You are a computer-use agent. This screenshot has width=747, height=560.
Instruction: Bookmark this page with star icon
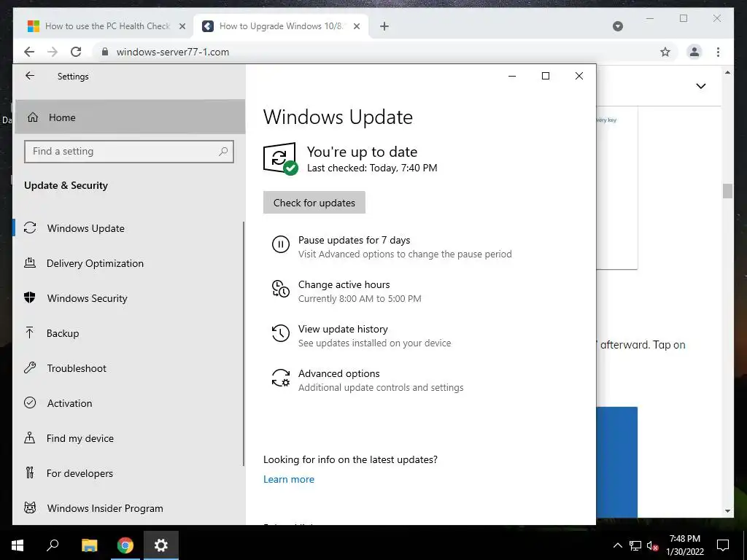(665, 52)
